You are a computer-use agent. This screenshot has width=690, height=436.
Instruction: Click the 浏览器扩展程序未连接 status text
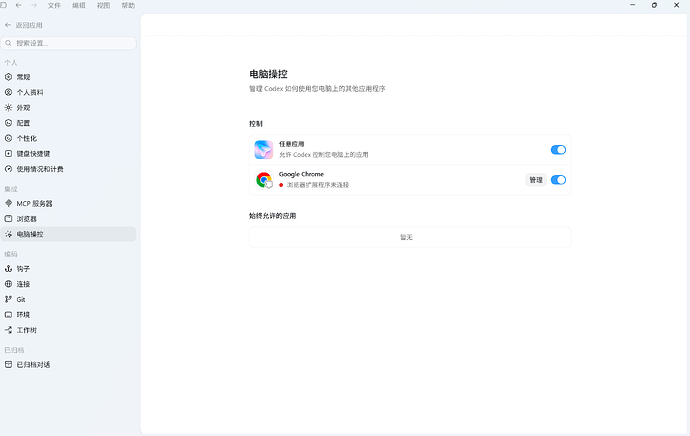click(x=318, y=185)
